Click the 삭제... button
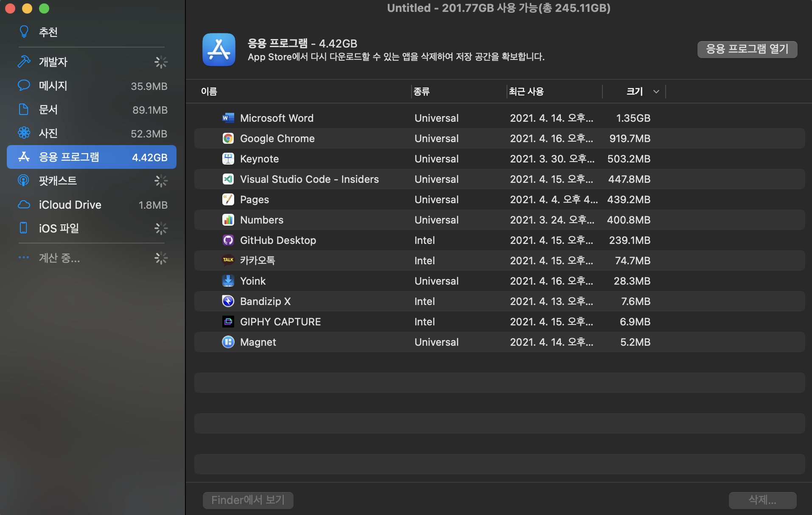Viewport: 812px width, 515px height. click(x=762, y=500)
